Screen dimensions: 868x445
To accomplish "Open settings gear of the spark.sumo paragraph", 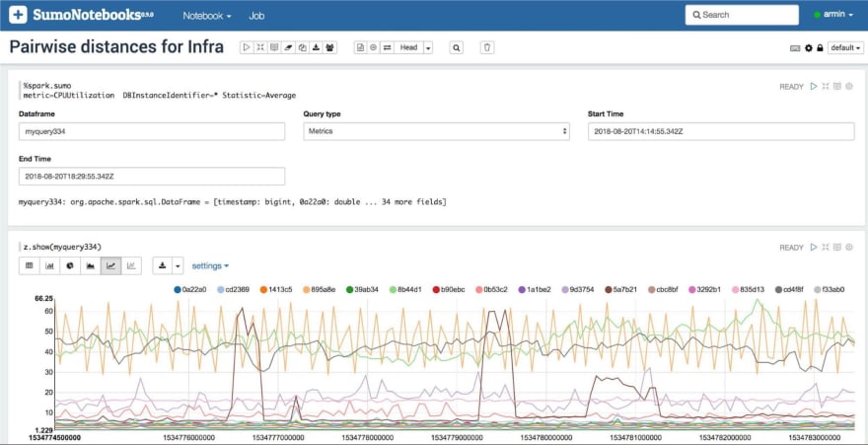I will coord(849,87).
